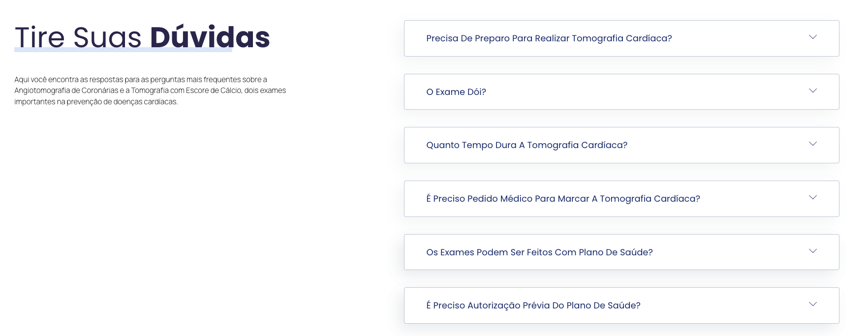Open 'Quanto Tempo Dura A Tomografia Cardíaca?' answer
This screenshot has width=868, height=336.
(527, 145)
